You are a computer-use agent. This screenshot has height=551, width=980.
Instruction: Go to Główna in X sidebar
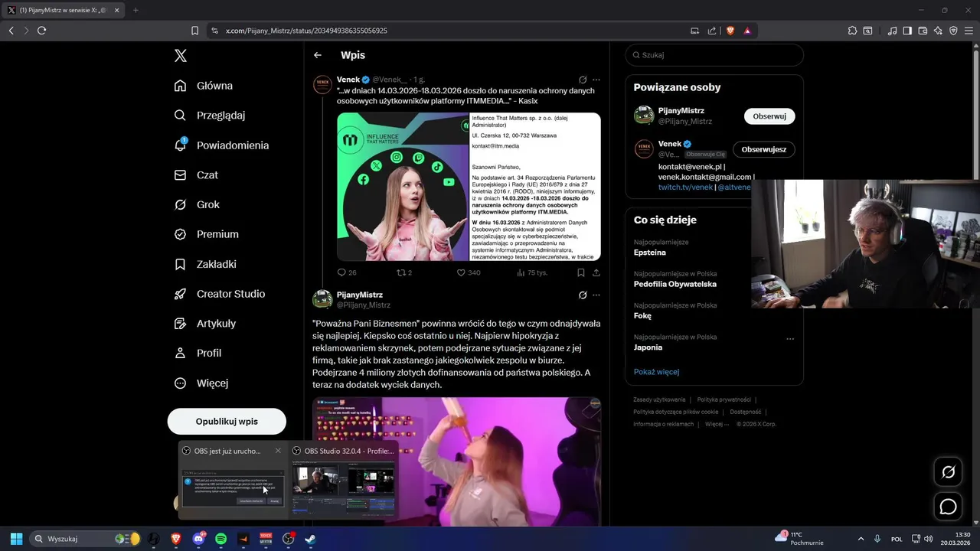coord(204,86)
